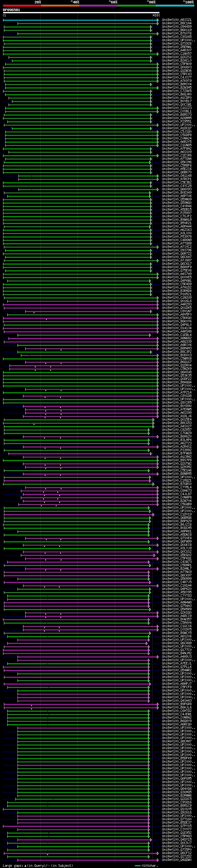Pick the UniRef100_P29551 row label
Viewport: 197px width, 868px height.
tap(176, 122)
